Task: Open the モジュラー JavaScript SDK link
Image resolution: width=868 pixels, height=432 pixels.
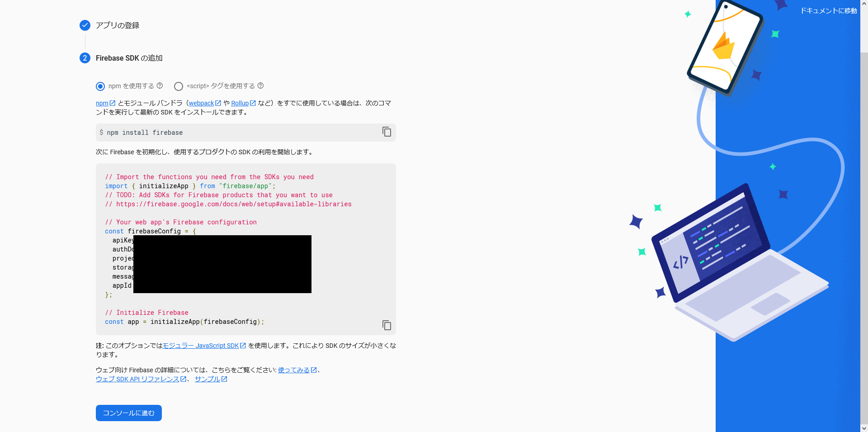Action: pyautogui.click(x=200, y=346)
